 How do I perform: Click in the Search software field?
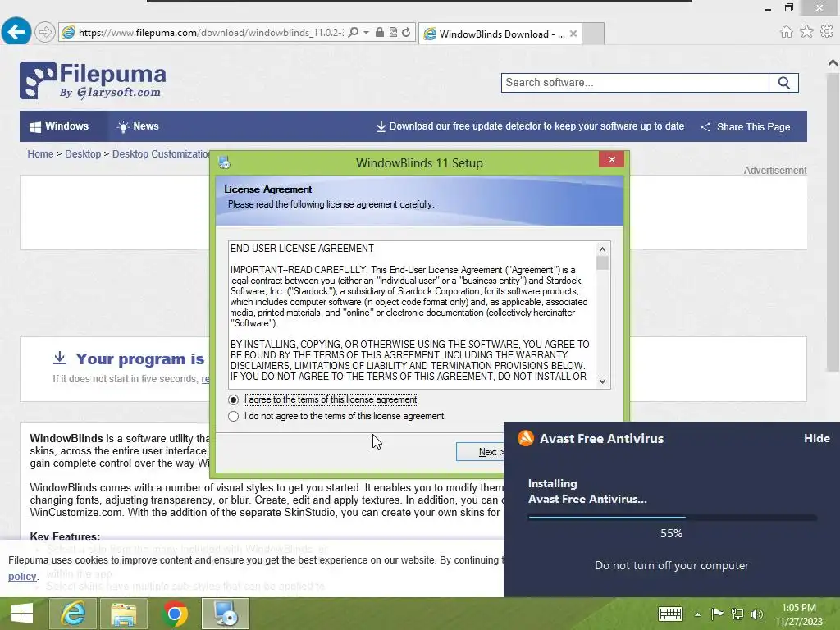point(635,83)
